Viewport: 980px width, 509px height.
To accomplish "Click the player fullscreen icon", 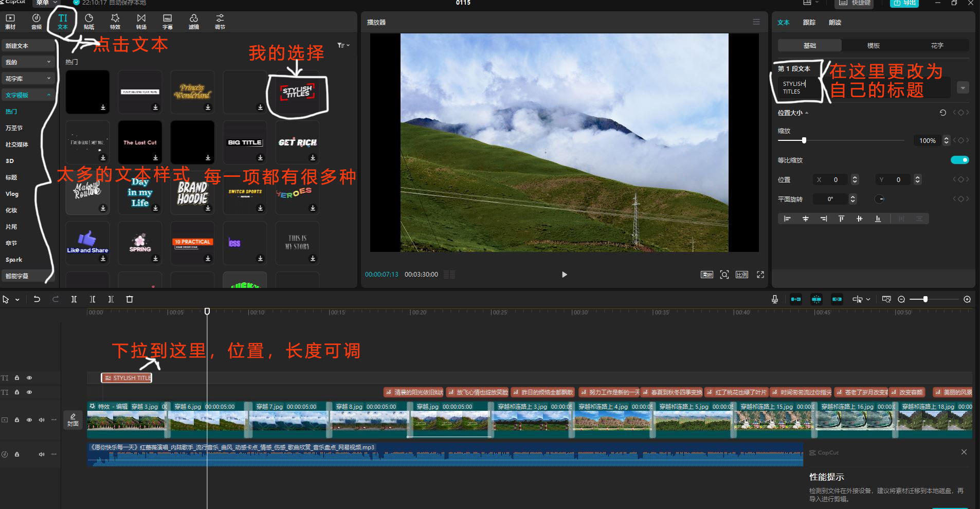I will point(760,275).
